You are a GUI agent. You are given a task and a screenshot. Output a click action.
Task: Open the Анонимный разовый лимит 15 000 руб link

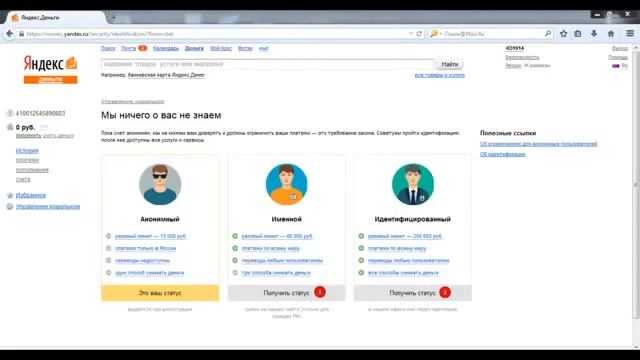[x=151, y=236]
